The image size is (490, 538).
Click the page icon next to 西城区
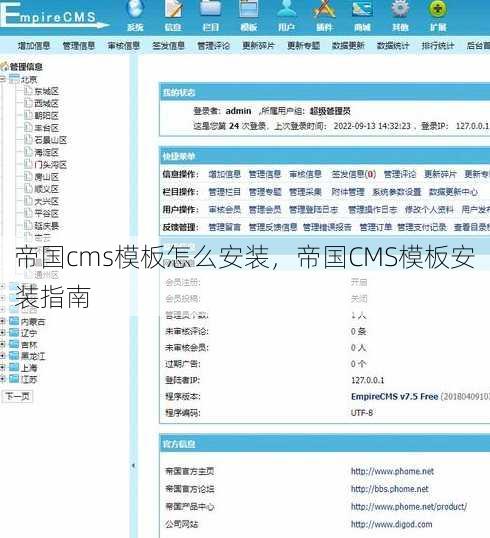click(x=28, y=103)
